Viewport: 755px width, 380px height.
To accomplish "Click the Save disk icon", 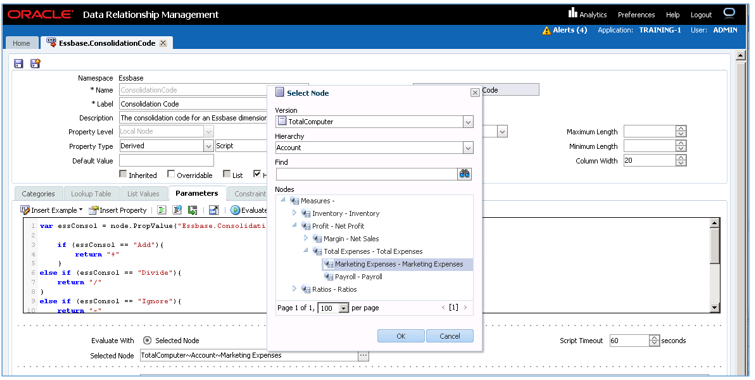I will 18,64.
